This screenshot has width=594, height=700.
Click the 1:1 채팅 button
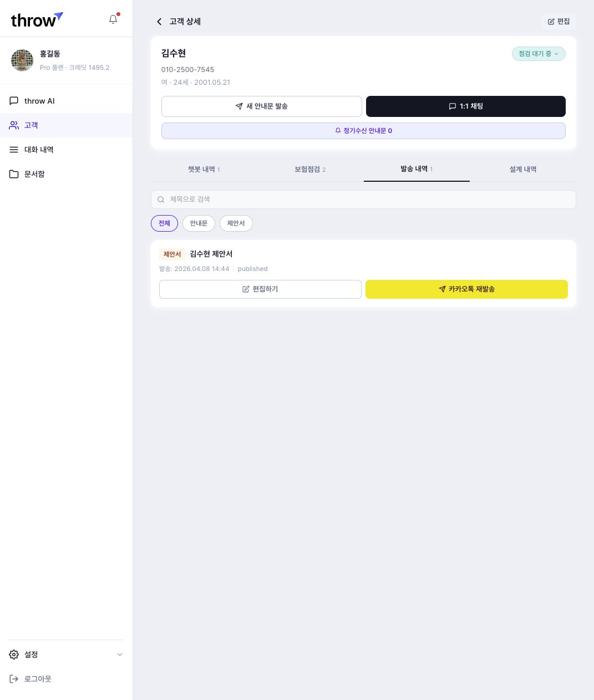pos(465,106)
